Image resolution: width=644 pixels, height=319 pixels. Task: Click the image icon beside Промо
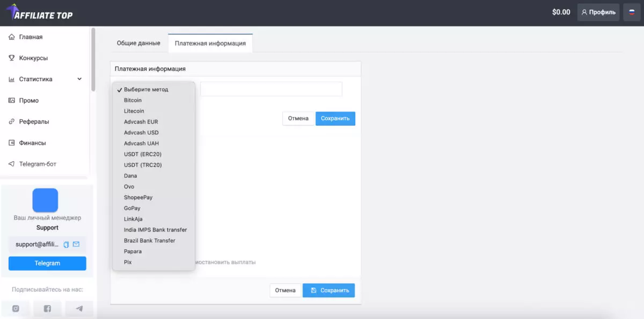click(12, 100)
